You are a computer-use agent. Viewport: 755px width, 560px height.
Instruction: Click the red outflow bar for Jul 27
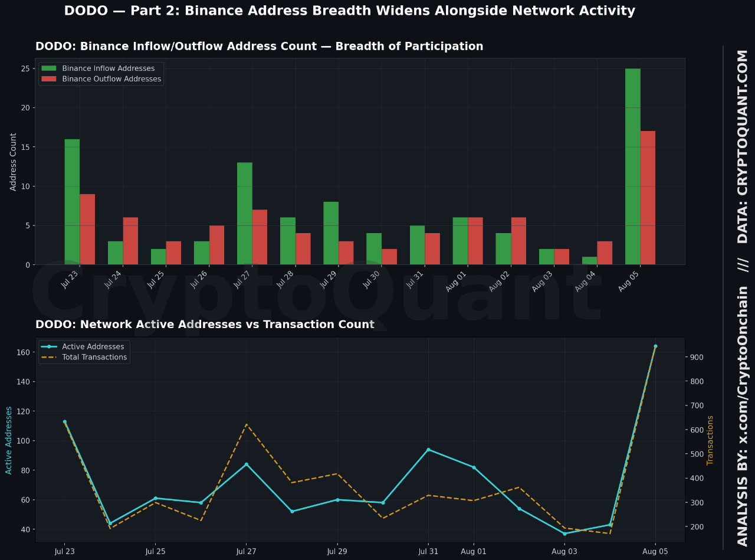[x=260, y=237]
